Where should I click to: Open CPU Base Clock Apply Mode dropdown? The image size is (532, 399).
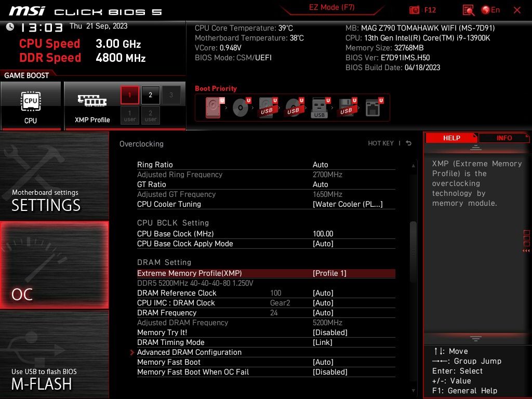point(323,244)
